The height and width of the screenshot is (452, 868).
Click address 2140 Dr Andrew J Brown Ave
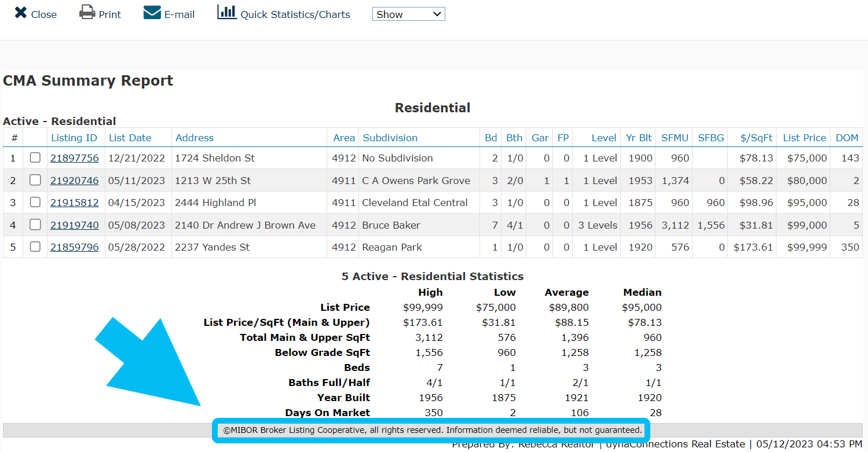[x=245, y=225]
